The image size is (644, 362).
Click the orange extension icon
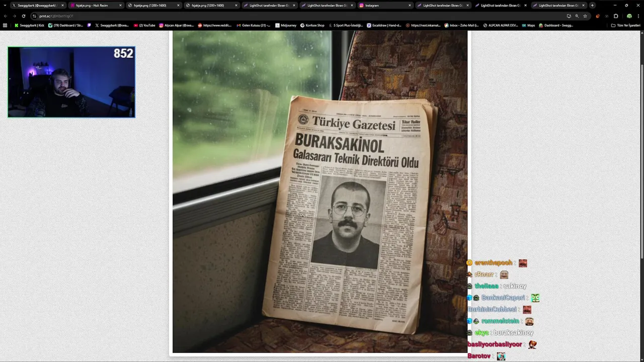coord(598,16)
